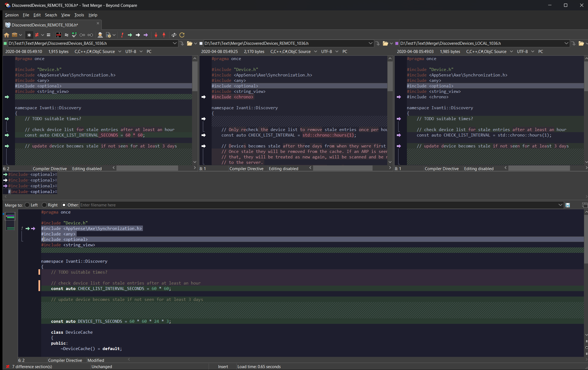Click browse arrow button next to BASE path
588x370 pixels.
coord(182,43)
